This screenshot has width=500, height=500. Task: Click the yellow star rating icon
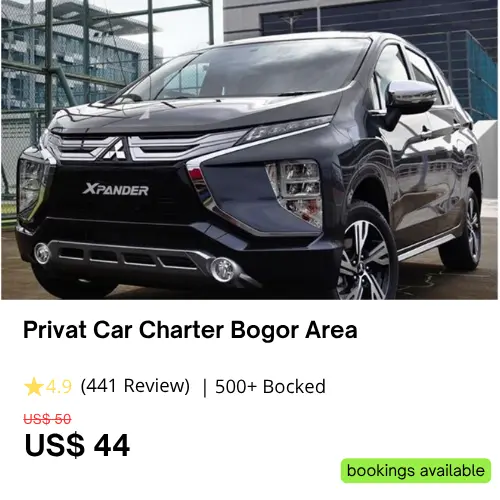point(34,387)
